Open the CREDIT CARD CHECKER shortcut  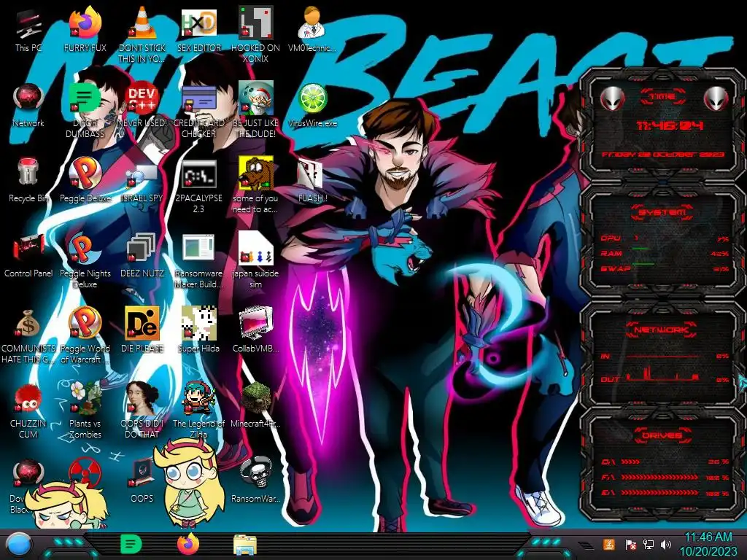coord(198,111)
